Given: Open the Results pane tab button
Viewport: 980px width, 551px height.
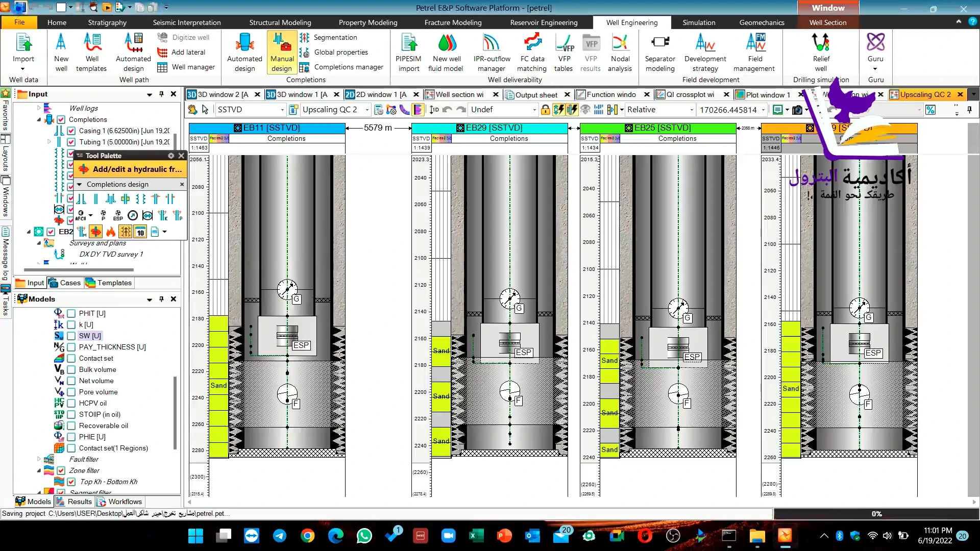Looking at the screenshot, I should click(x=75, y=502).
